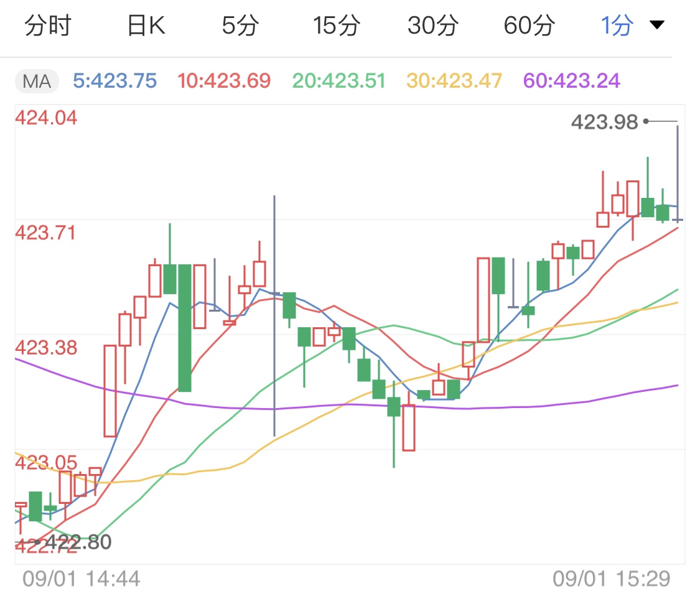
Task: Click the MA5 value 5:423.75
Action: [x=114, y=81]
